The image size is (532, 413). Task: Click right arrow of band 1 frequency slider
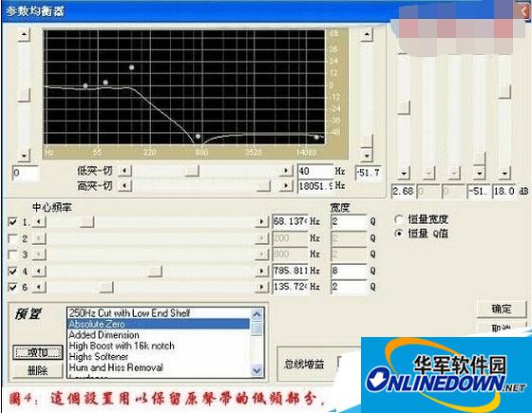point(261,222)
